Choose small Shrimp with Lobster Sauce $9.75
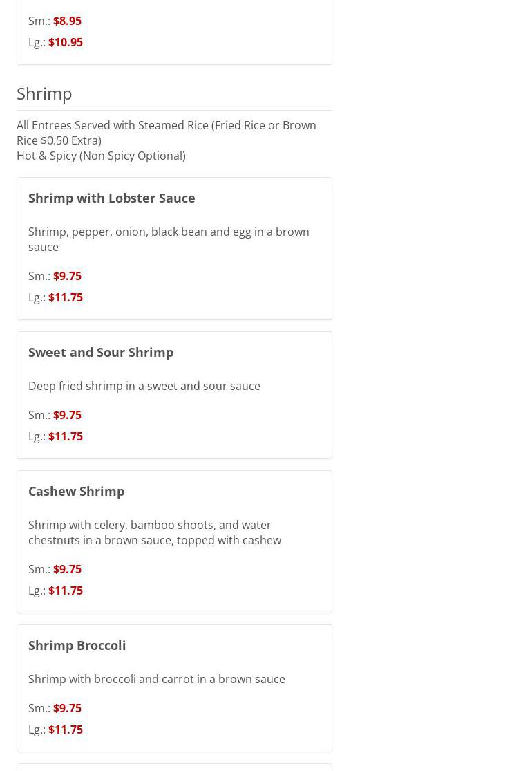 [67, 276]
